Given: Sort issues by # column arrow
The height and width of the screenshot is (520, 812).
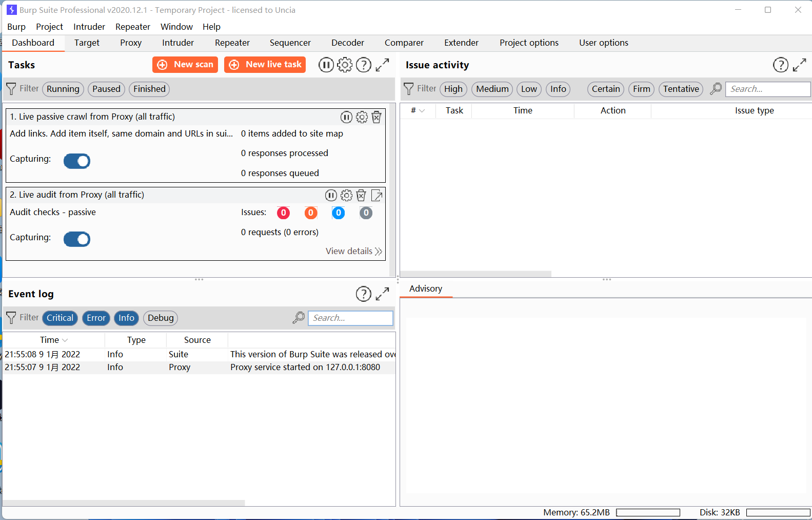Looking at the screenshot, I should (x=422, y=111).
